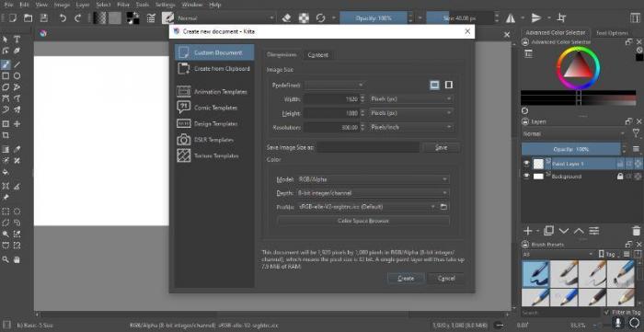The width and height of the screenshot is (644, 332).
Task: Choose Create from Clipboard option
Action: point(214,69)
